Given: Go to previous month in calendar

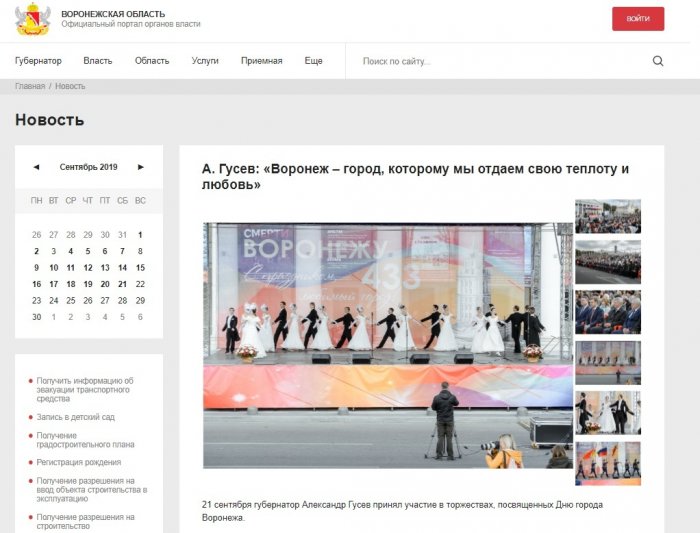Looking at the screenshot, I should (x=37, y=167).
